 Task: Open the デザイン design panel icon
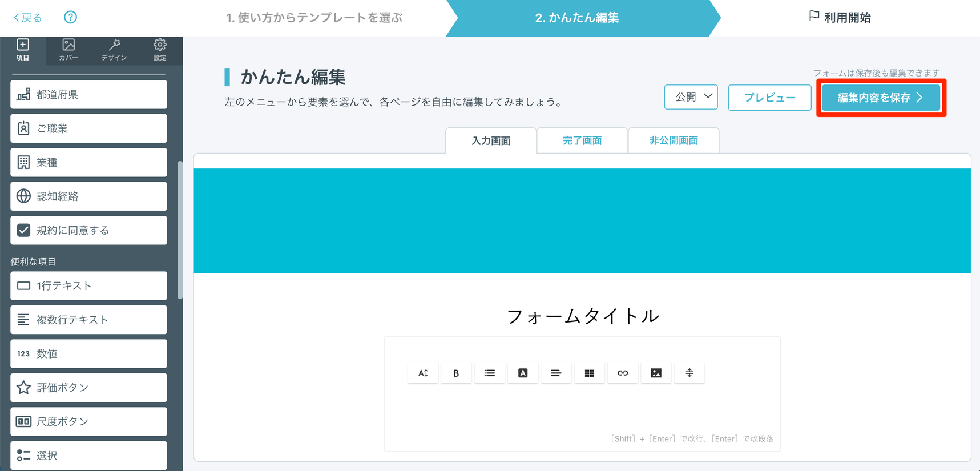point(114,50)
